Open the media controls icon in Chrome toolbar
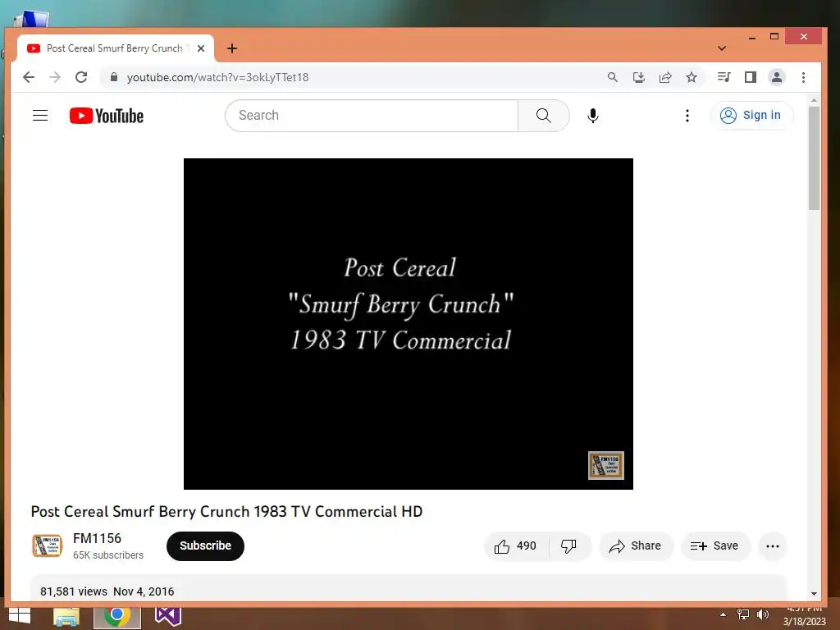840x630 pixels. click(724, 77)
